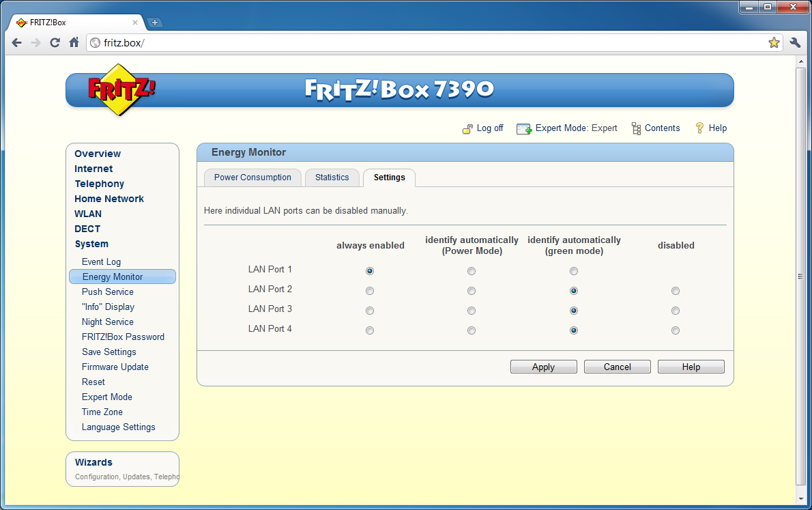Click the Help button beside Cancel

[691, 367]
